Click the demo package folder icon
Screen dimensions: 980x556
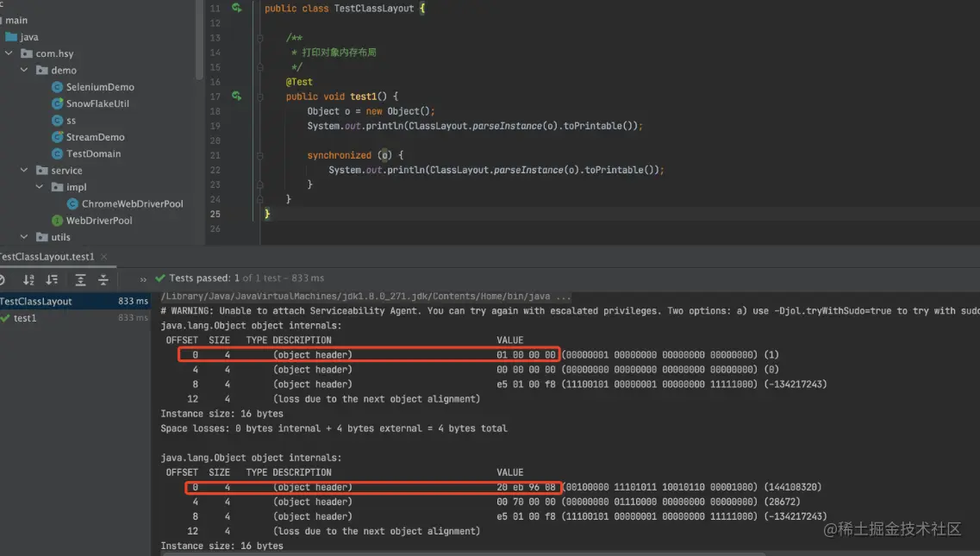pos(42,70)
